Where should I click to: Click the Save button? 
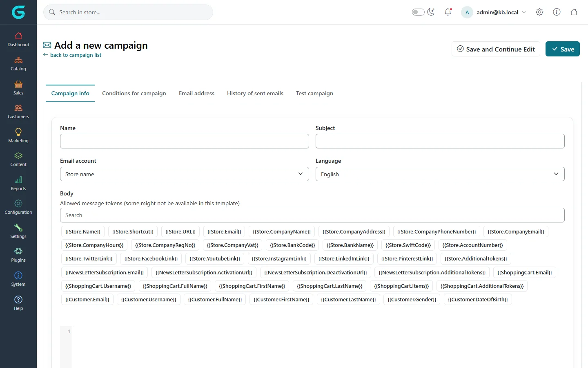click(563, 49)
